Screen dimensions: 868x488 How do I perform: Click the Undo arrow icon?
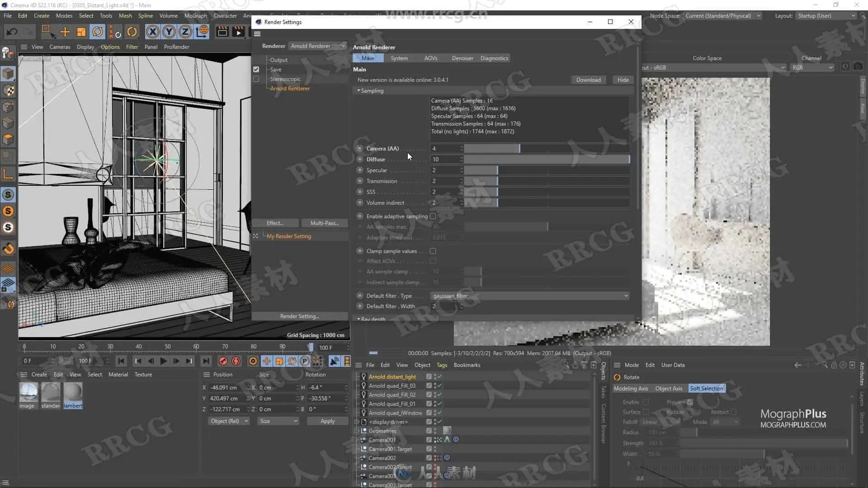coord(12,32)
